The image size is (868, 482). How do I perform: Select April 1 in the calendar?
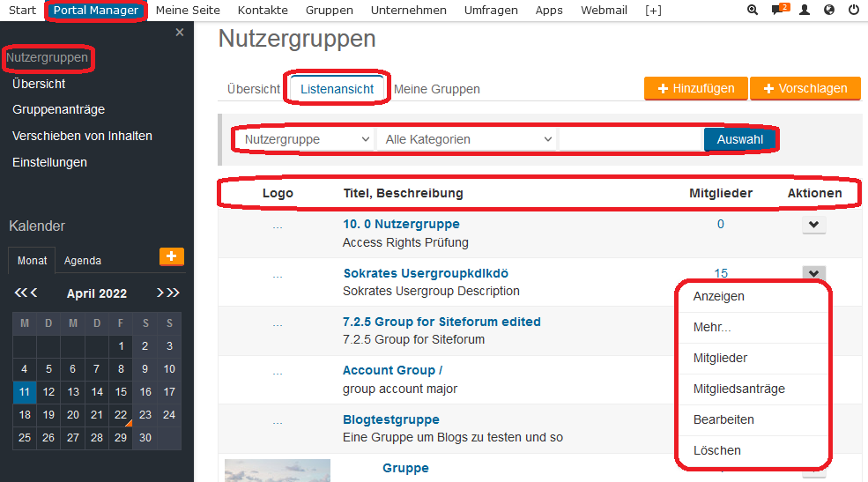click(121, 346)
